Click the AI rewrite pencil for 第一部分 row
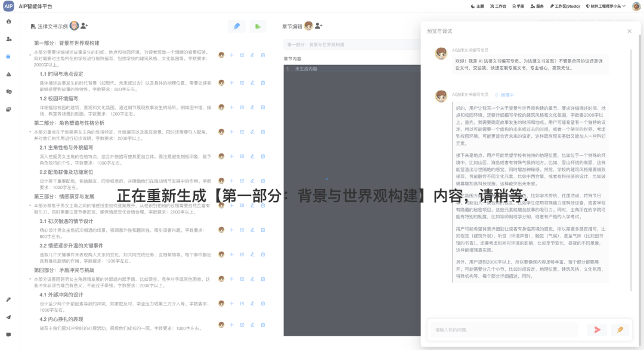 click(x=252, y=55)
